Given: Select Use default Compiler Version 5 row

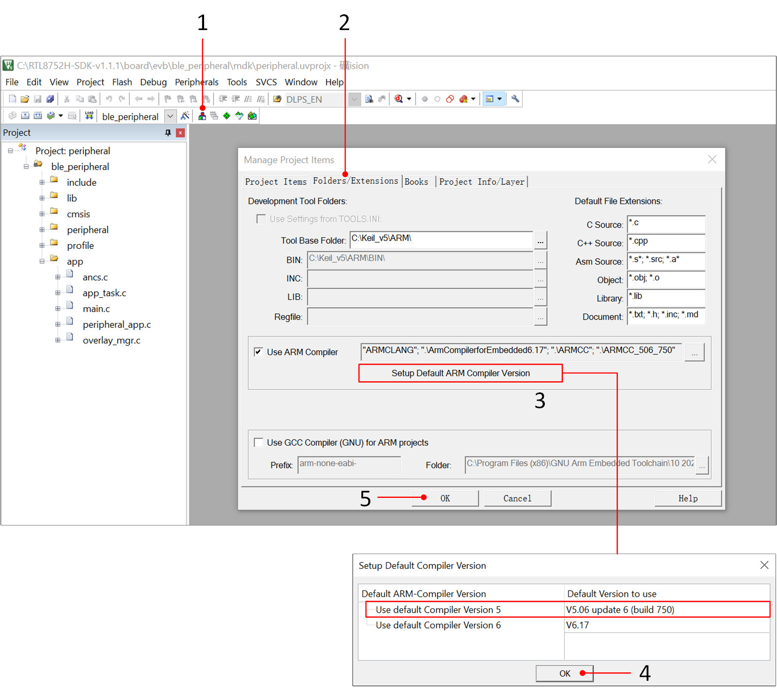Looking at the screenshot, I should tap(567, 609).
